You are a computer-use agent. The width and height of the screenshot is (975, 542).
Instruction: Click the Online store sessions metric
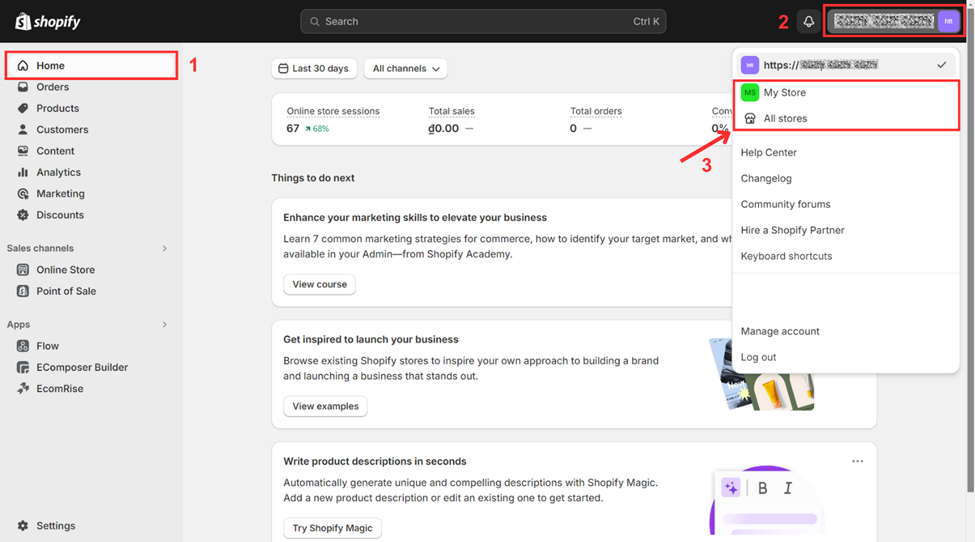click(x=333, y=119)
